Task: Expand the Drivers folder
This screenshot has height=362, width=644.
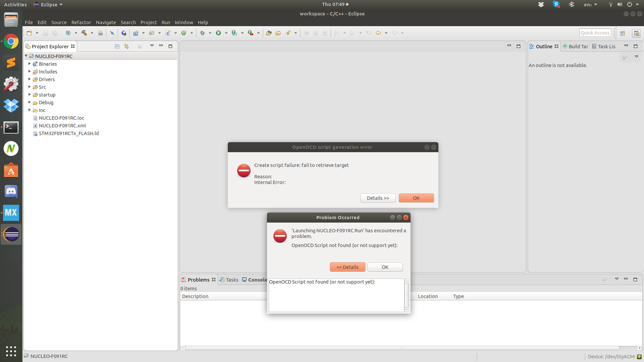Action: click(30, 79)
